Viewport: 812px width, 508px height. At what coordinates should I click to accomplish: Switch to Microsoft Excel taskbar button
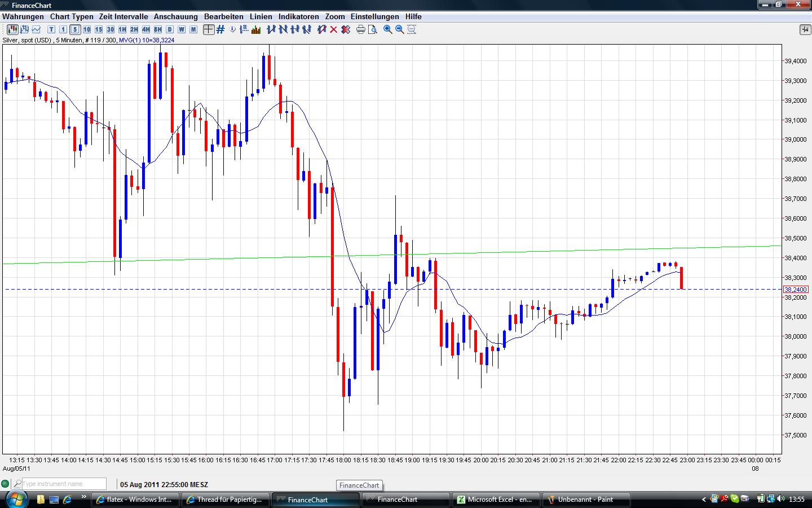[x=496, y=500]
